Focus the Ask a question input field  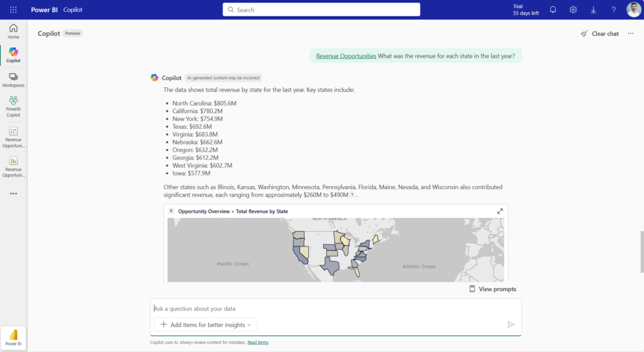point(333,309)
